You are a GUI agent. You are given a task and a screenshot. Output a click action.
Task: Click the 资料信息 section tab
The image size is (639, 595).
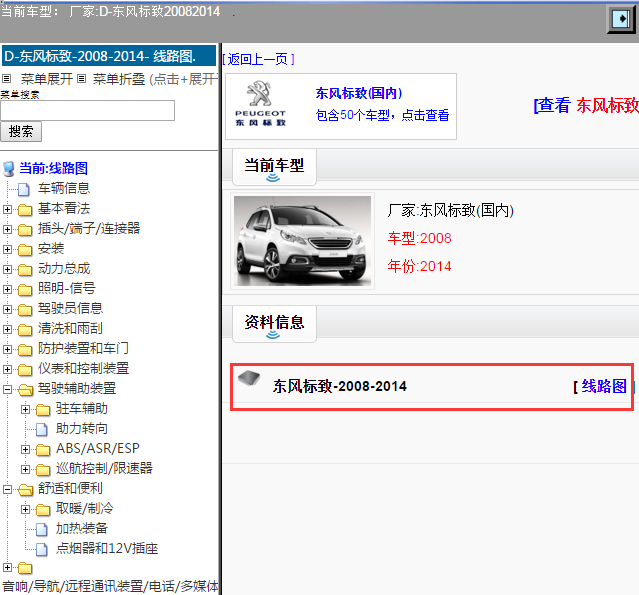point(274,324)
